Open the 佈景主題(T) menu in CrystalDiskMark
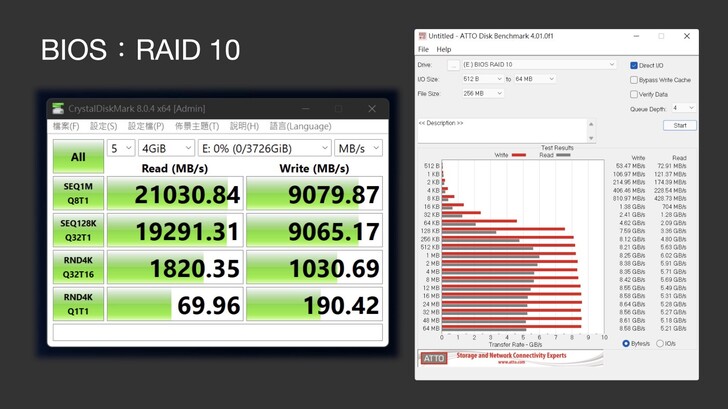Viewport: 728px width, 409px height. [x=197, y=126]
